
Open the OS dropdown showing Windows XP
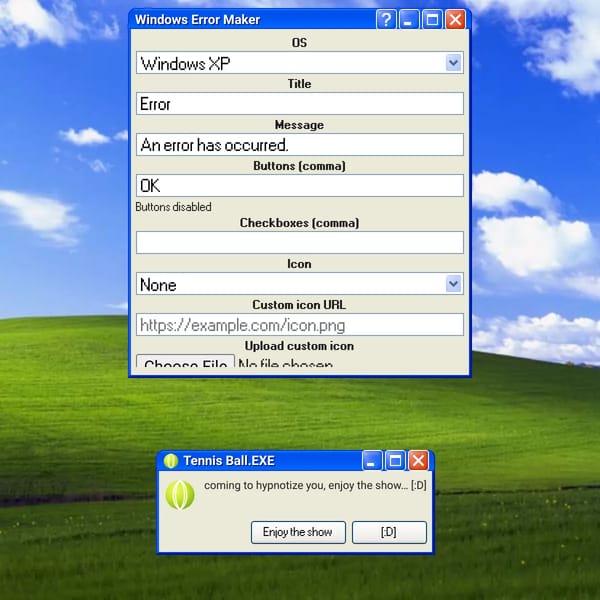[300, 63]
